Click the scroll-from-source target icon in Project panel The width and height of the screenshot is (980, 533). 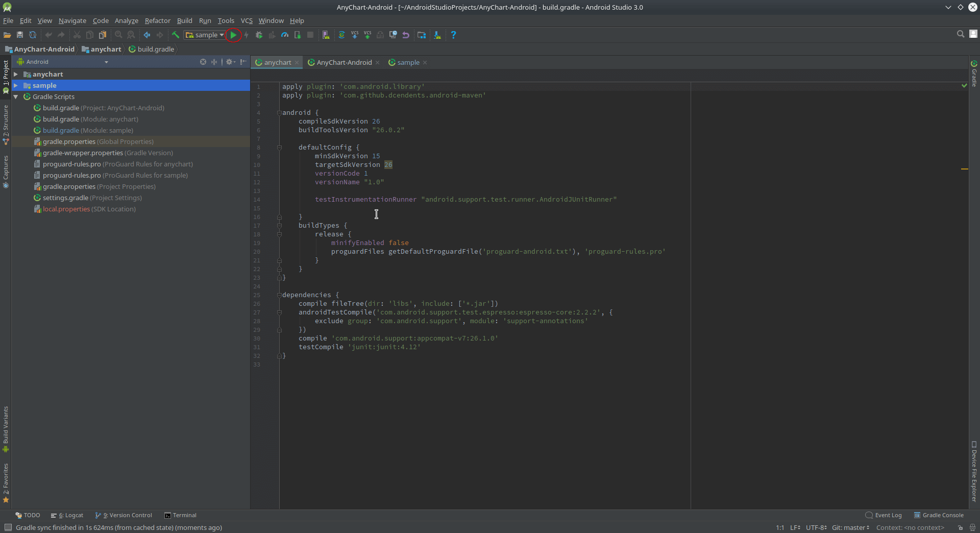tap(203, 62)
